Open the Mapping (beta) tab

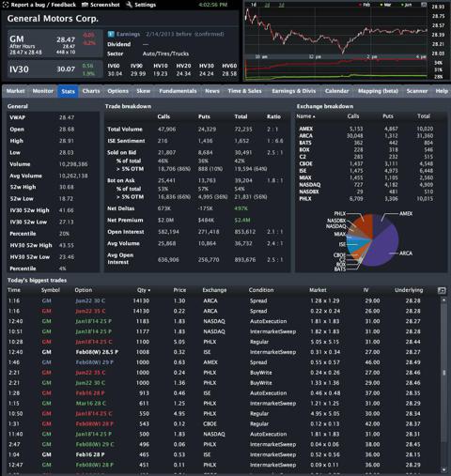click(378, 91)
